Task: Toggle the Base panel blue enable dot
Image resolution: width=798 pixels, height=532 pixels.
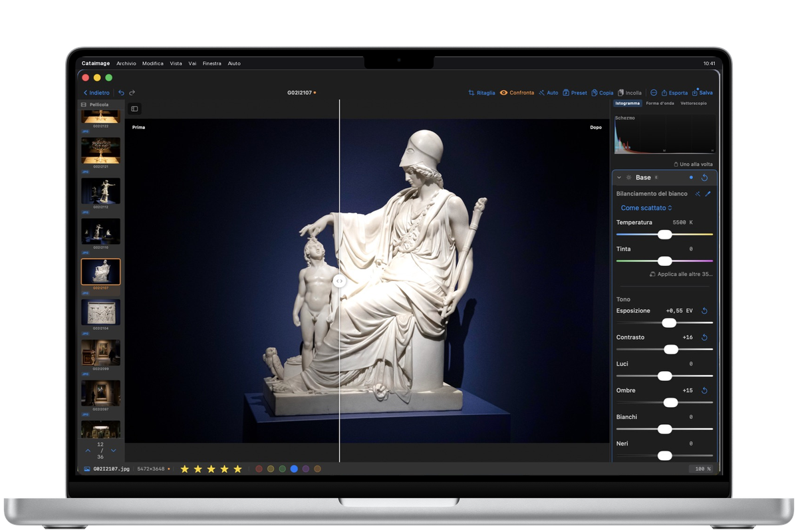Action: click(x=691, y=178)
